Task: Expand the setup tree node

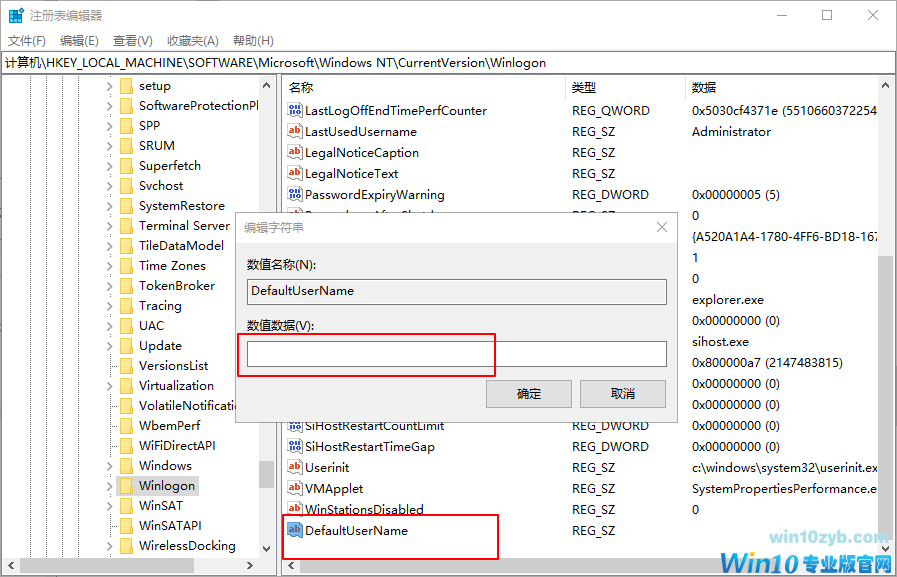Action: click(109, 86)
